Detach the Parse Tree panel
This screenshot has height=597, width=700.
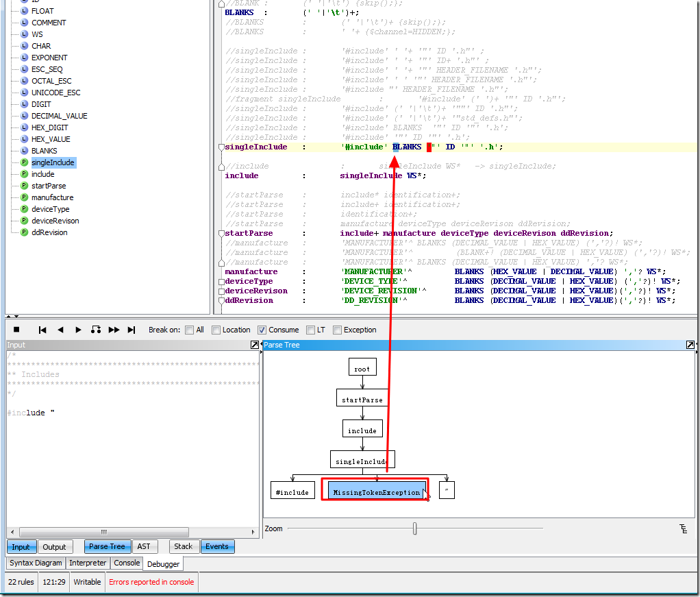(x=690, y=345)
